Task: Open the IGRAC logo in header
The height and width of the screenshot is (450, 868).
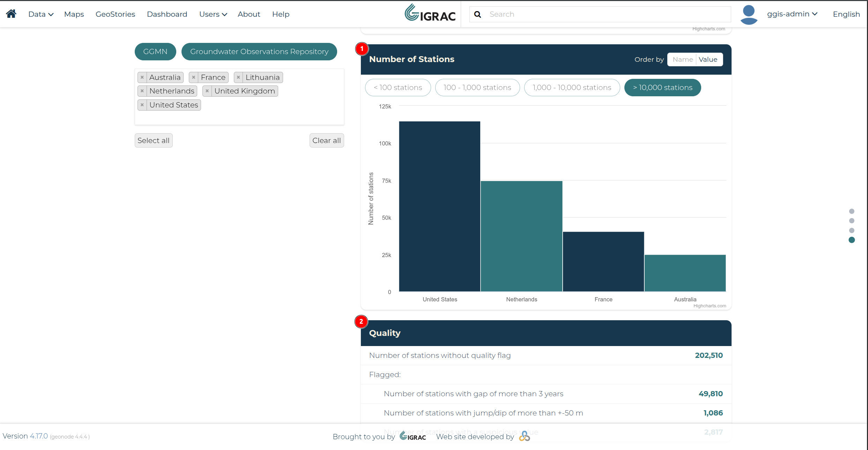Action: 430,13
